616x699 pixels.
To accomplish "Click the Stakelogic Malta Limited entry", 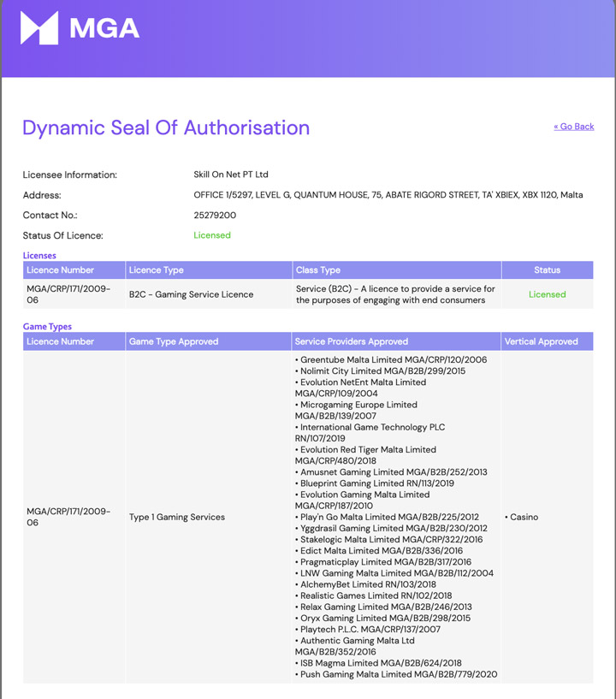I will (388, 539).
